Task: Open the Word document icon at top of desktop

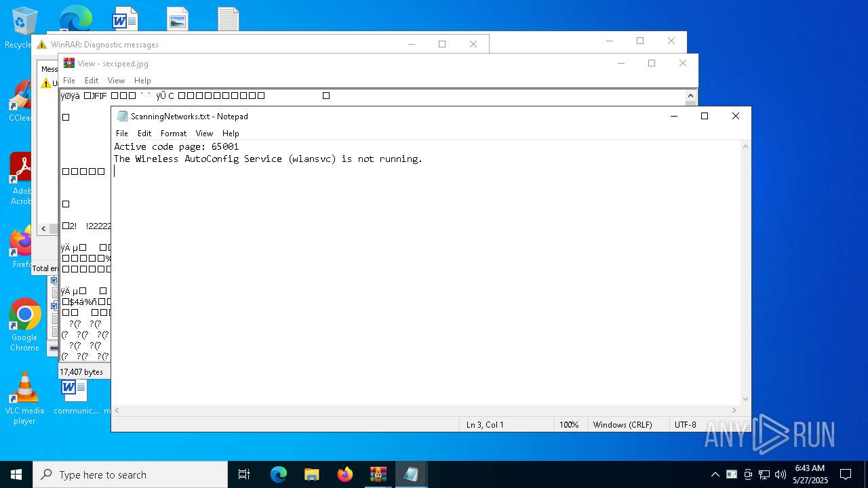Action: [125, 18]
